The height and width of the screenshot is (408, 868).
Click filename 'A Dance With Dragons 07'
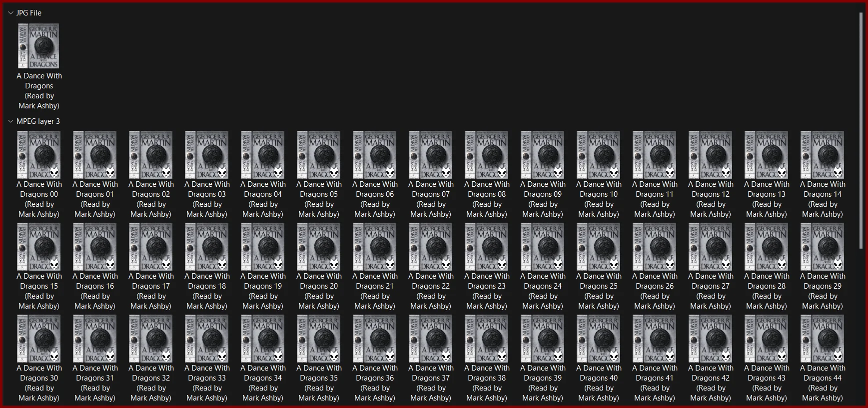click(431, 199)
